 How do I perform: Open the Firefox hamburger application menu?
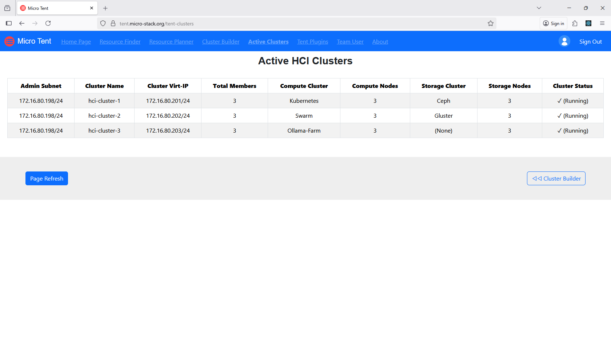tap(602, 24)
